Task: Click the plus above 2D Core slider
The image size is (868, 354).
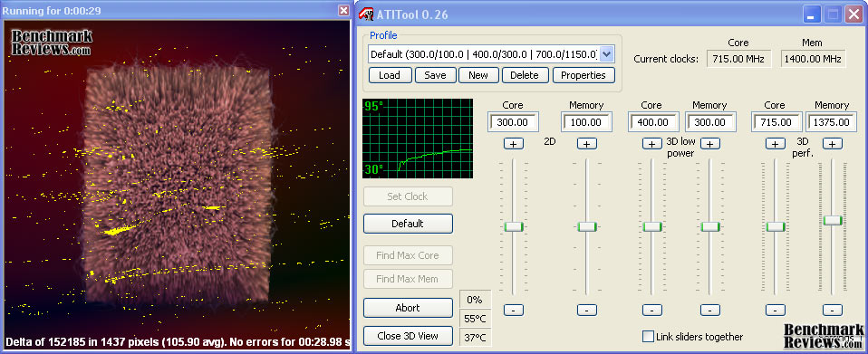Action: (513, 144)
